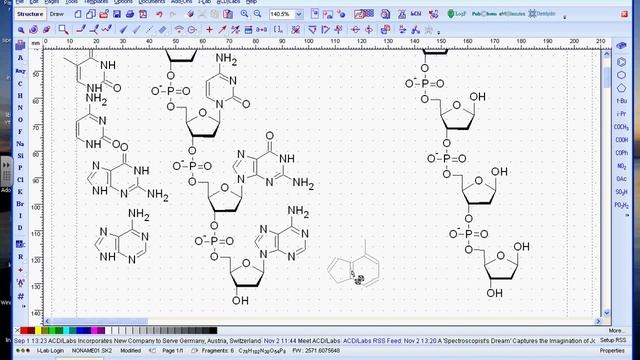Switch to Draw mode
Viewport: 640px width, 360px height.
(56, 14)
